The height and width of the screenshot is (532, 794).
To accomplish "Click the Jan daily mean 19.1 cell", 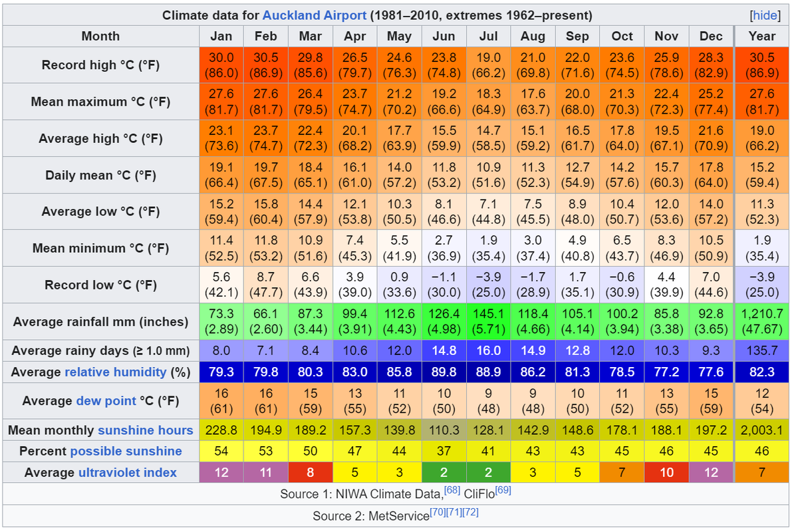I will coord(221,175).
